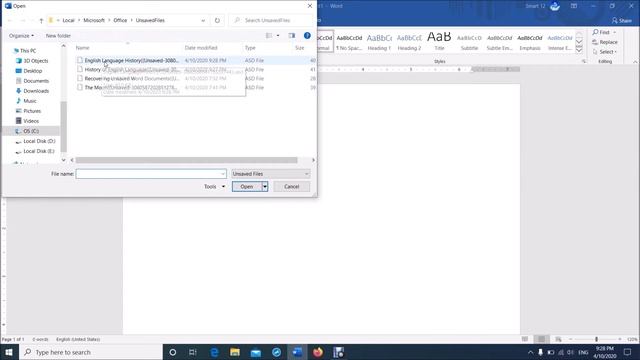640x360 pixels.
Task: Apply No Spacing style in Word
Action: (x=349, y=42)
